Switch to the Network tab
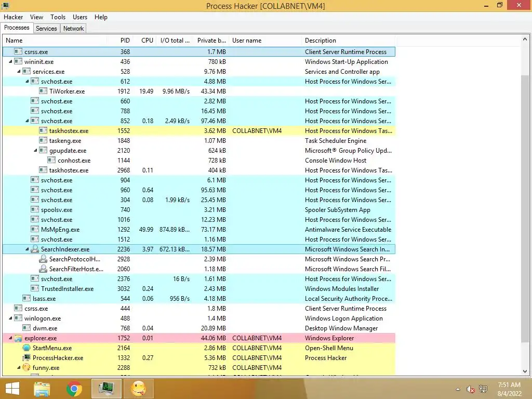The height and width of the screenshot is (399, 532). point(73,29)
